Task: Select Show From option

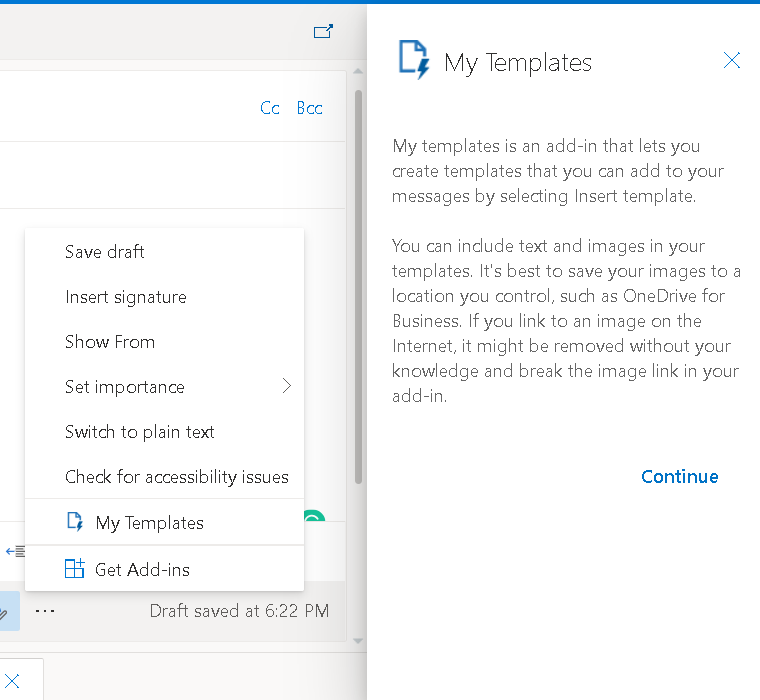Action: tap(164, 342)
